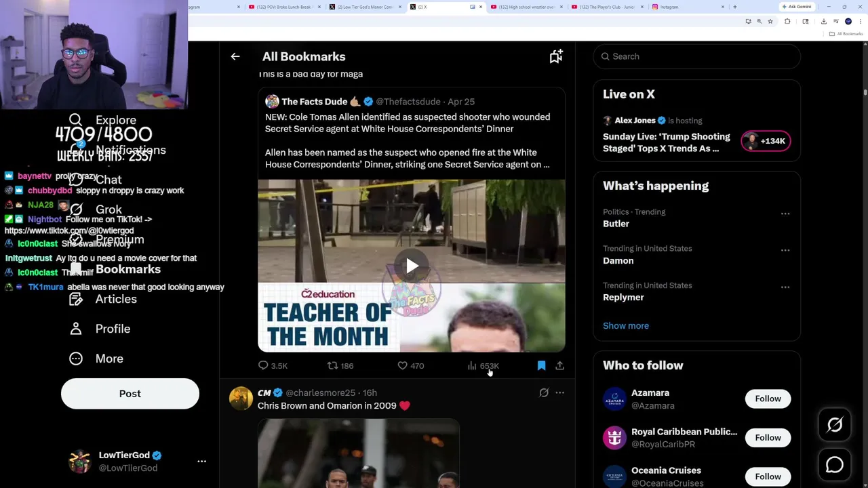Open the browser extensions puzzle icon
Viewport: 868px width, 488px height.
point(787,22)
